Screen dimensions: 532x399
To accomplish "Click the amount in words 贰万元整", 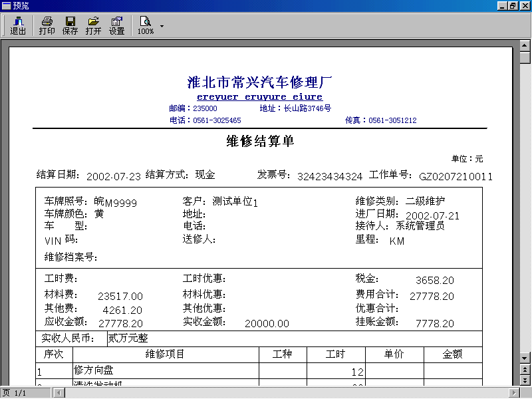I will [128, 338].
